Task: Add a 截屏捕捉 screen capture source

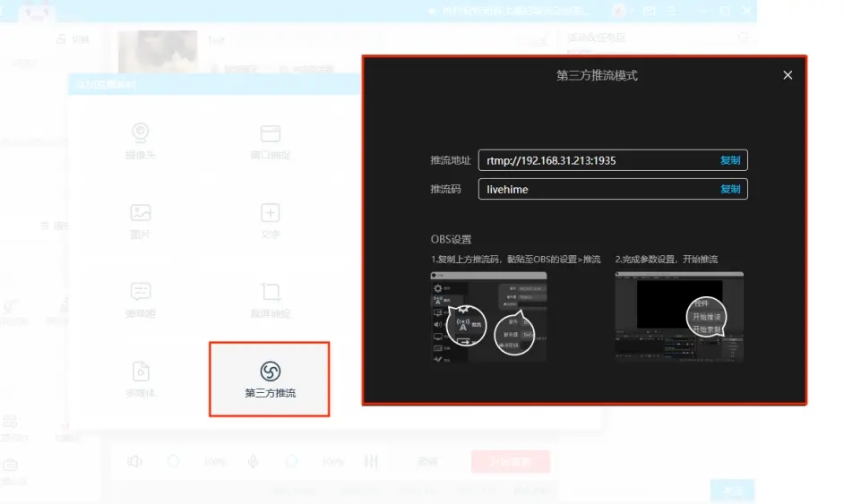Action: tap(271, 300)
